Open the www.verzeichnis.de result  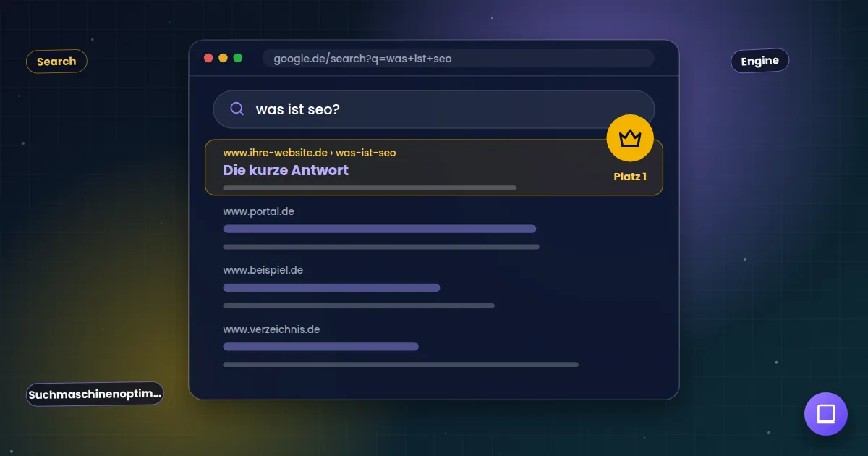[271, 329]
